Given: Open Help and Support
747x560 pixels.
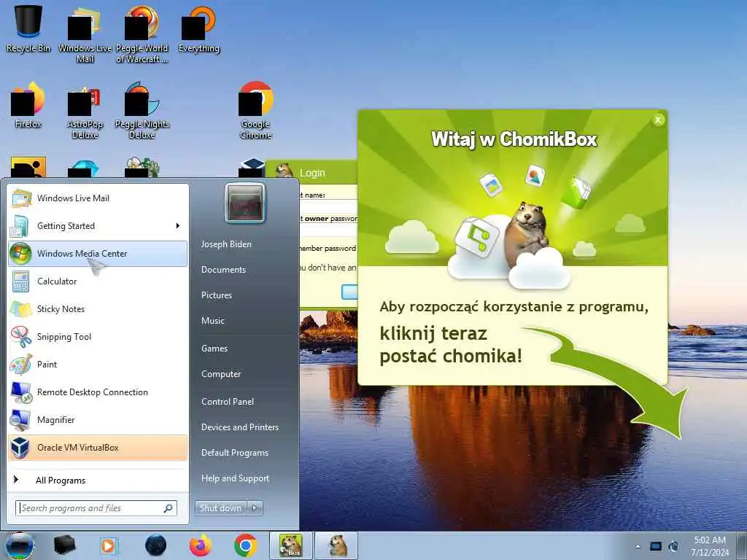Looking at the screenshot, I should pos(236,478).
